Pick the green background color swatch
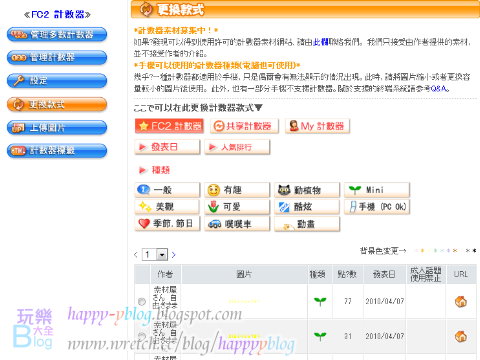The image size is (480, 360). [435, 251]
